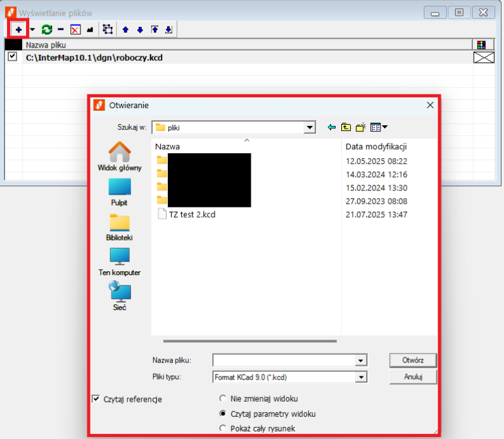Click the green refresh files icon

click(47, 29)
